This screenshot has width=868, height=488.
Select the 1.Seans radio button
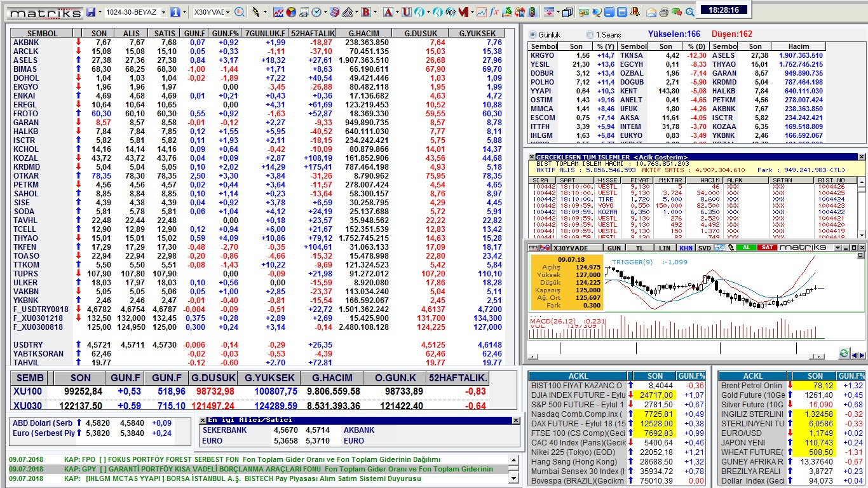click(590, 34)
